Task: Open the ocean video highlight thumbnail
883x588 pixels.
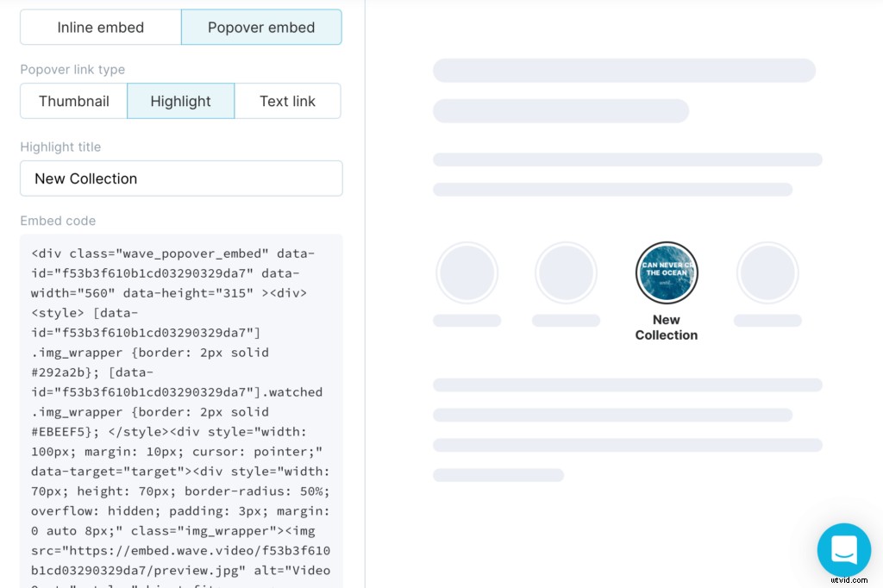Action: point(667,272)
